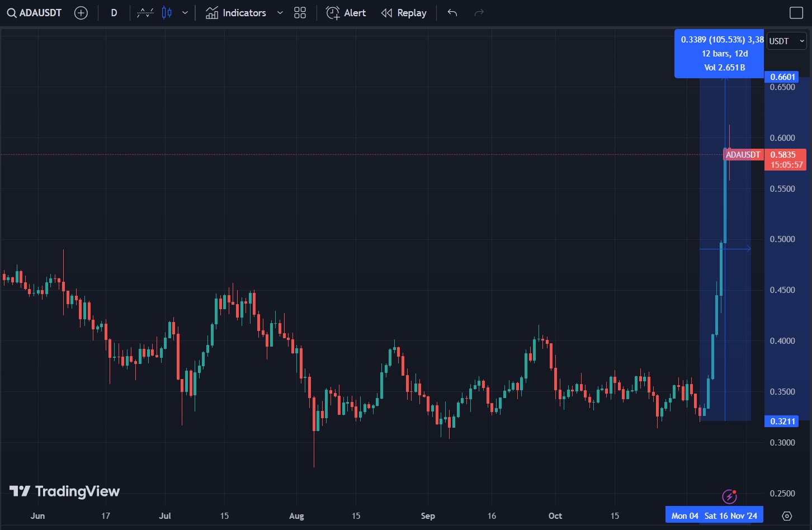This screenshot has width=812, height=530.
Task: Select the candlestick chart type icon
Action: pos(167,13)
